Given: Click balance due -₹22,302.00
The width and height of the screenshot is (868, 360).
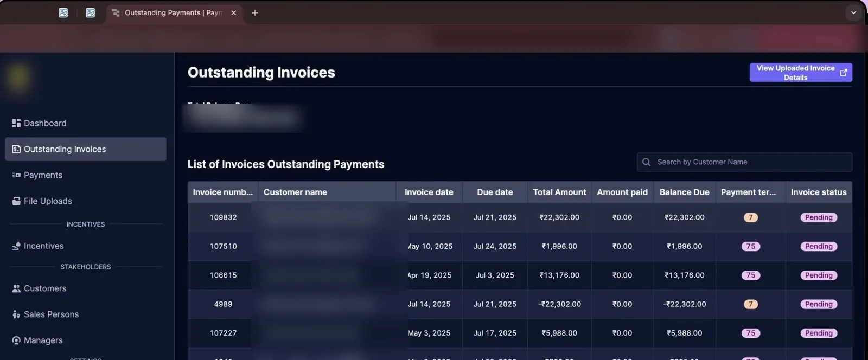Looking at the screenshot, I should (685, 304).
